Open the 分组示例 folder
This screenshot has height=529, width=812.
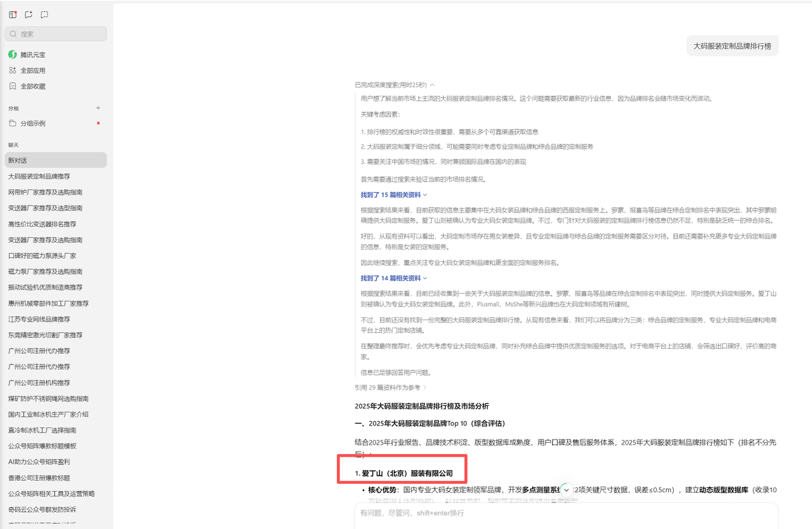(x=32, y=123)
